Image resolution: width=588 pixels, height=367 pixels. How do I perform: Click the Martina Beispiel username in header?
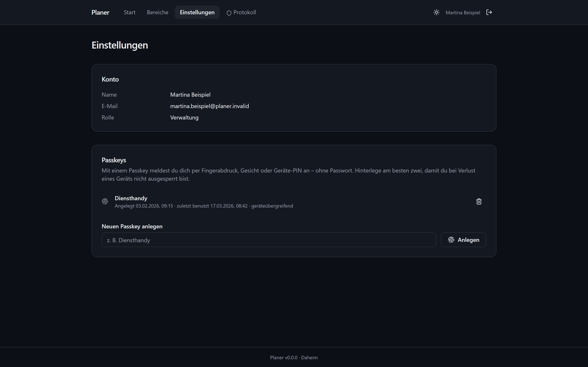coord(463,13)
